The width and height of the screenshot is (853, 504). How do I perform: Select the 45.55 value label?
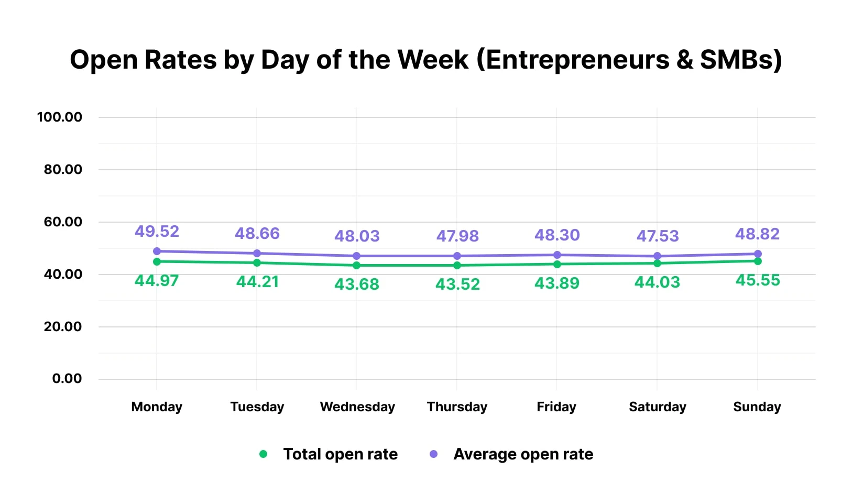pyautogui.click(x=758, y=280)
